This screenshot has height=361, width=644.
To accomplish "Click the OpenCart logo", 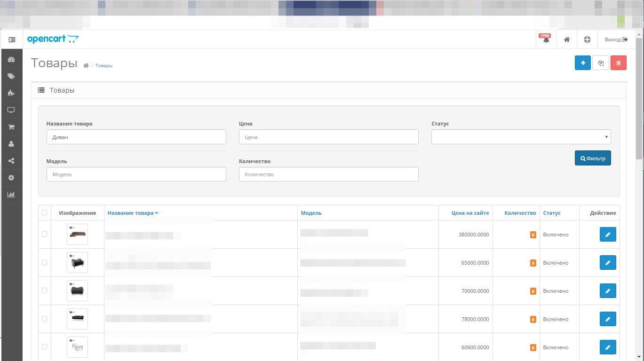I will pos(53,39).
